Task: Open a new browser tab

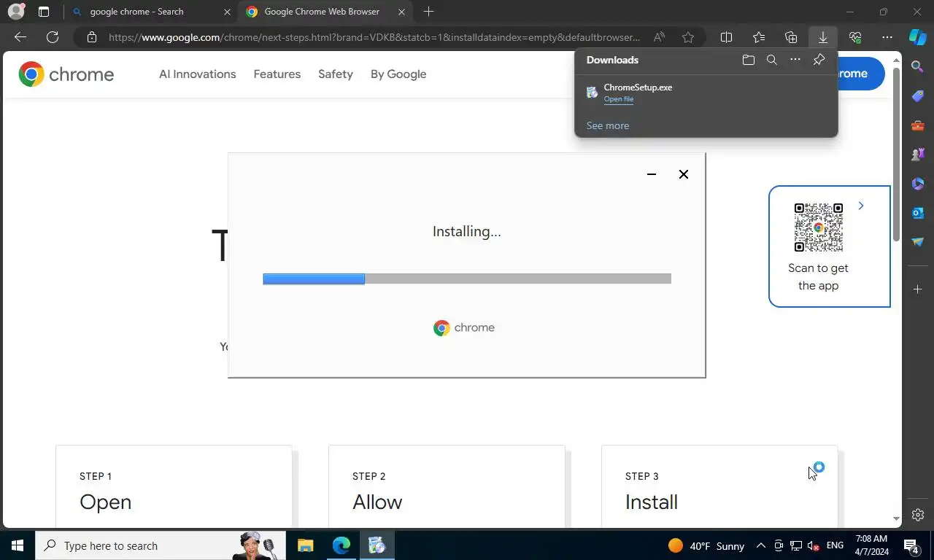Action: point(428,12)
